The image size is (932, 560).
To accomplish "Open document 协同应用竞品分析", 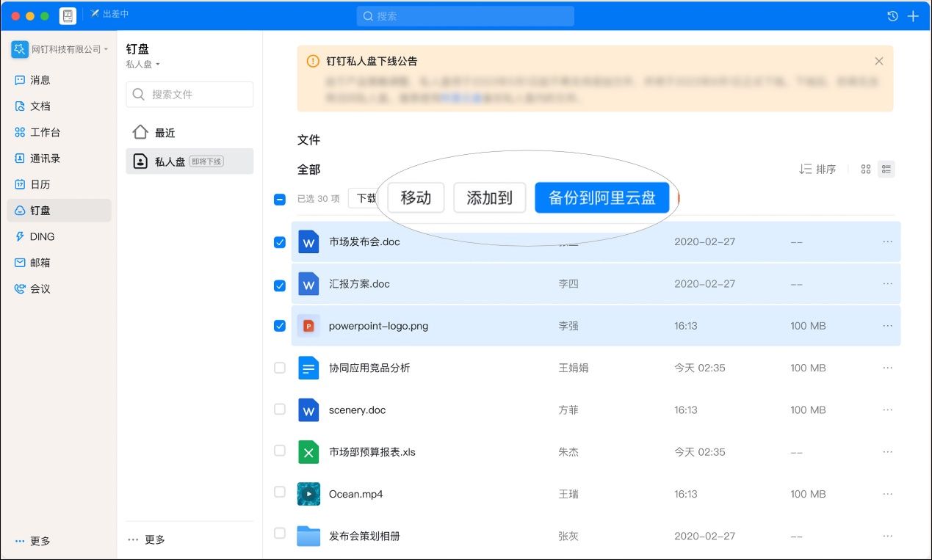I will (x=369, y=368).
